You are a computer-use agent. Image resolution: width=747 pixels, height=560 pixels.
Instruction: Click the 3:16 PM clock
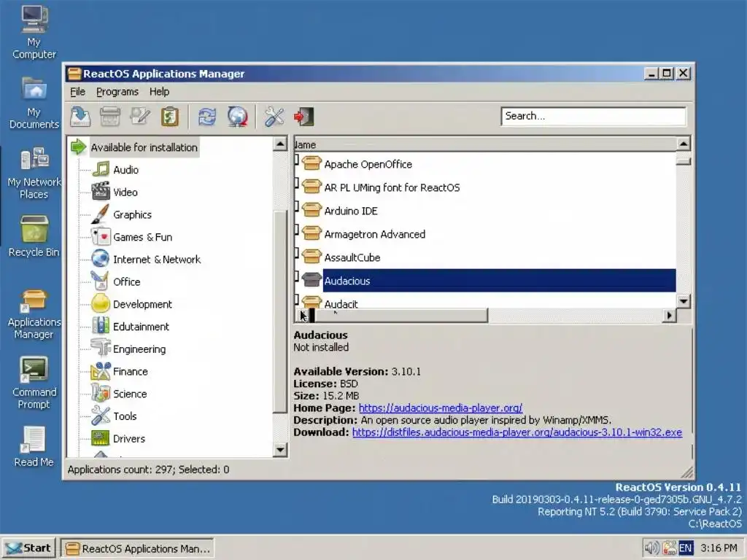click(719, 548)
